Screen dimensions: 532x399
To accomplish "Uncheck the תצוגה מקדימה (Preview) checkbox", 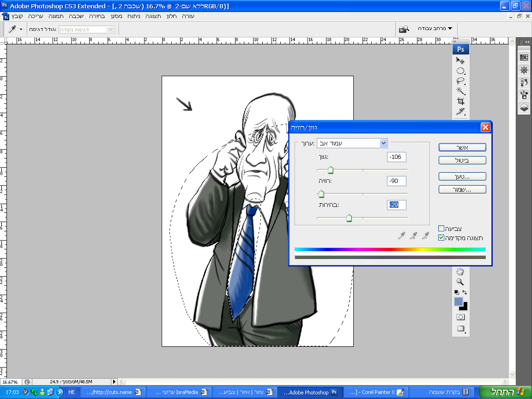I will [x=441, y=238].
